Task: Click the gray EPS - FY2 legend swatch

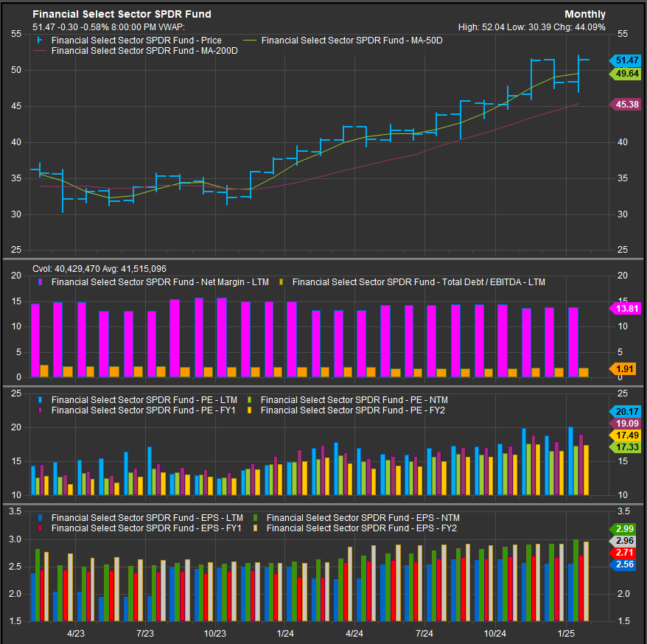Action: click(x=256, y=528)
